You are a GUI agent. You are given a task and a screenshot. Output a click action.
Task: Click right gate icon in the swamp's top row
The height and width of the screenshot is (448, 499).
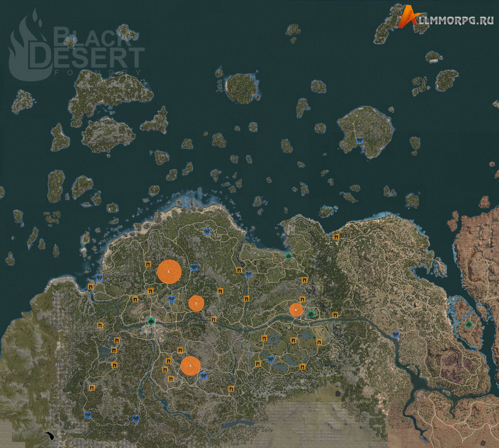(319, 342)
